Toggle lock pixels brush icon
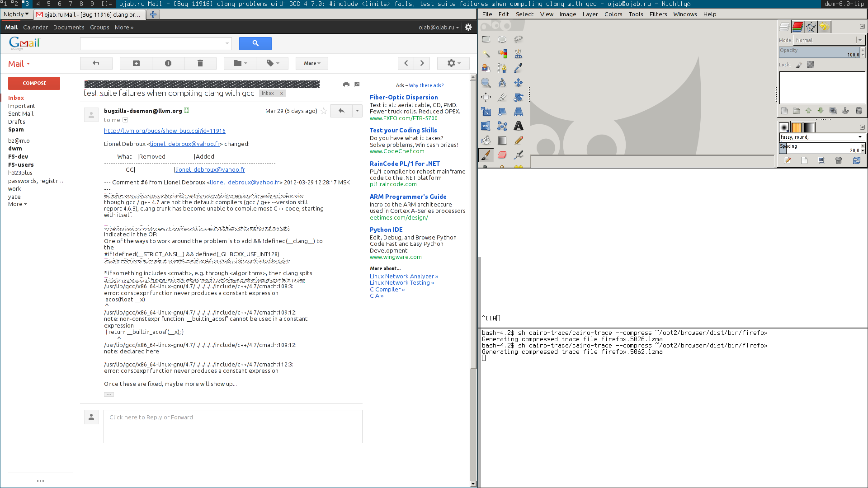The width and height of the screenshot is (868, 488). click(799, 65)
